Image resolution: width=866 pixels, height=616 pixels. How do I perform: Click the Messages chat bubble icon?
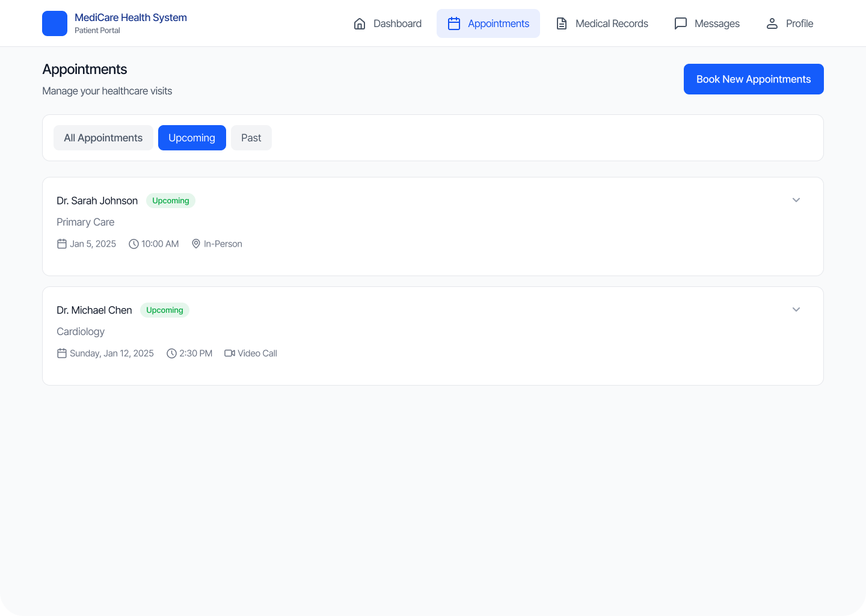[x=681, y=23]
